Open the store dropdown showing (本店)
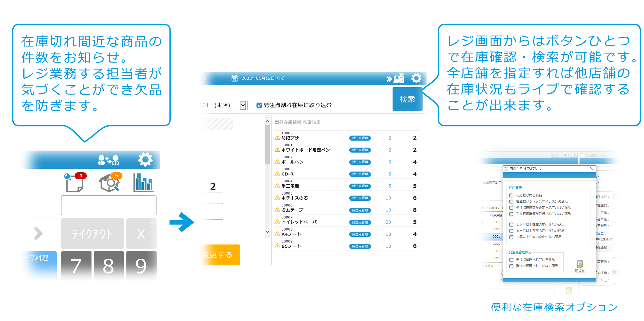This screenshot has height=321, width=644. (x=243, y=105)
